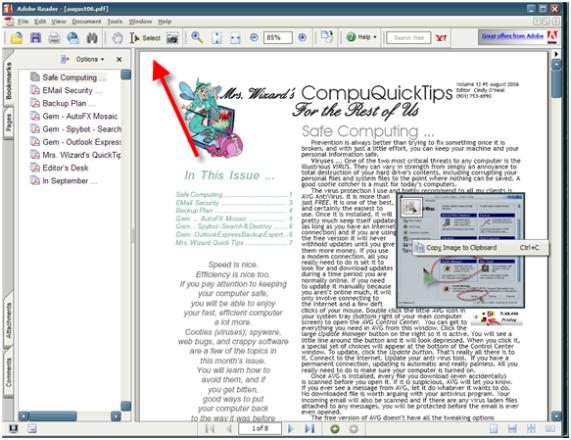
Task: Zoom out with the minus button
Action: [x=254, y=37]
